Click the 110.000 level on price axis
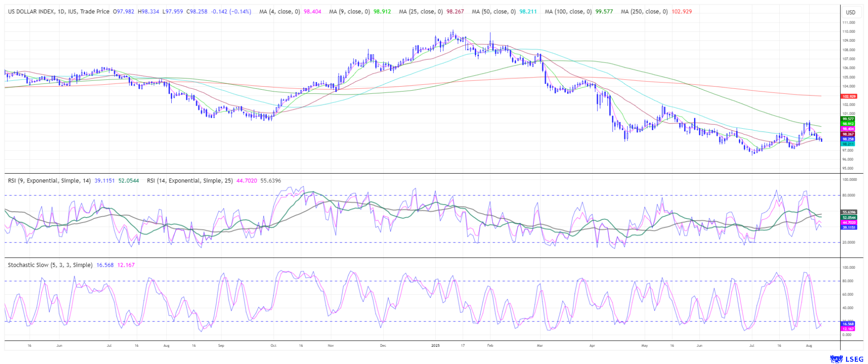The image size is (868, 364). (x=849, y=32)
